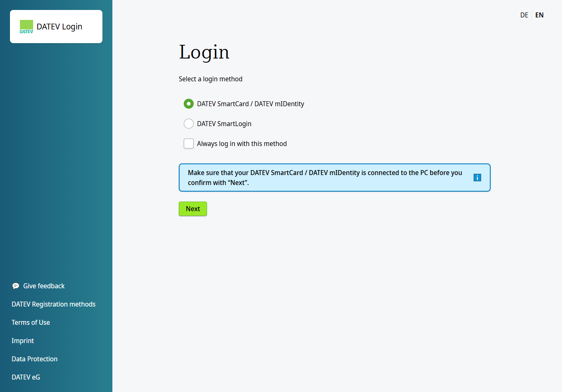Click the DATEV green logo icon
The image size is (562, 392).
point(27,27)
